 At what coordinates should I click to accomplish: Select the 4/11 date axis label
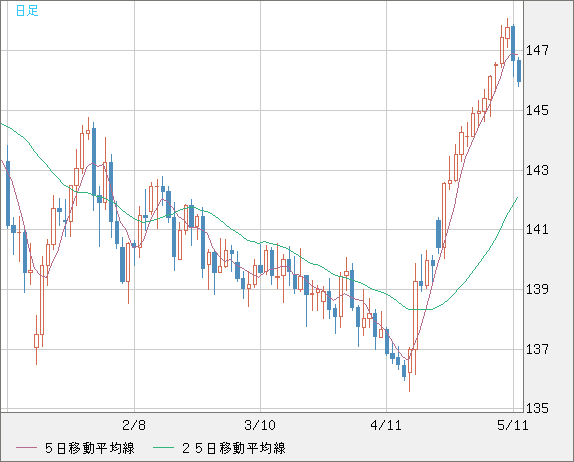pyautogui.click(x=386, y=425)
